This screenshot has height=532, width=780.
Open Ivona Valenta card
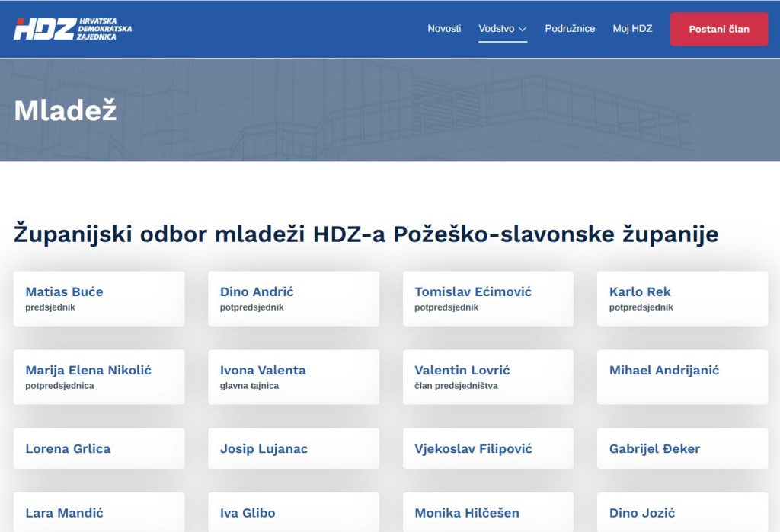[x=293, y=377]
